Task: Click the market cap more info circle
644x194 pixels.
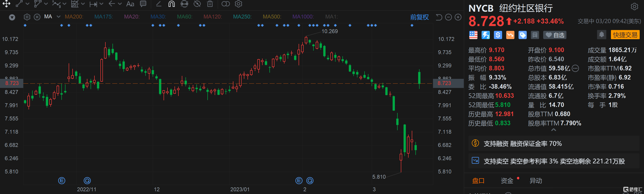Action: tap(575, 68)
